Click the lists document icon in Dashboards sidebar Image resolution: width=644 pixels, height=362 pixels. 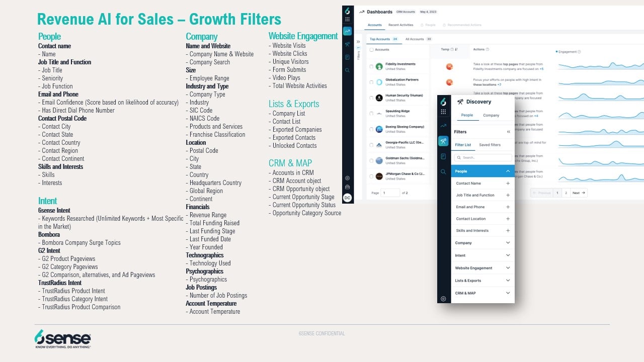(347, 57)
